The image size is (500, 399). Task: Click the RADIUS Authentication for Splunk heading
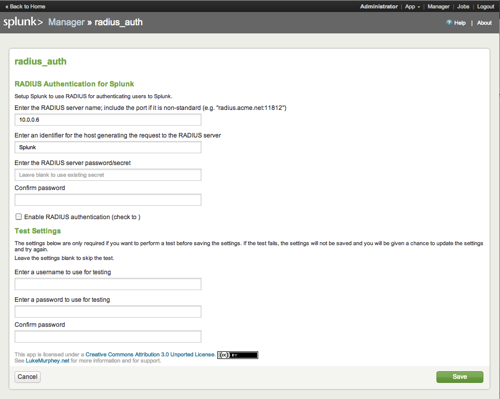(74, 84)
